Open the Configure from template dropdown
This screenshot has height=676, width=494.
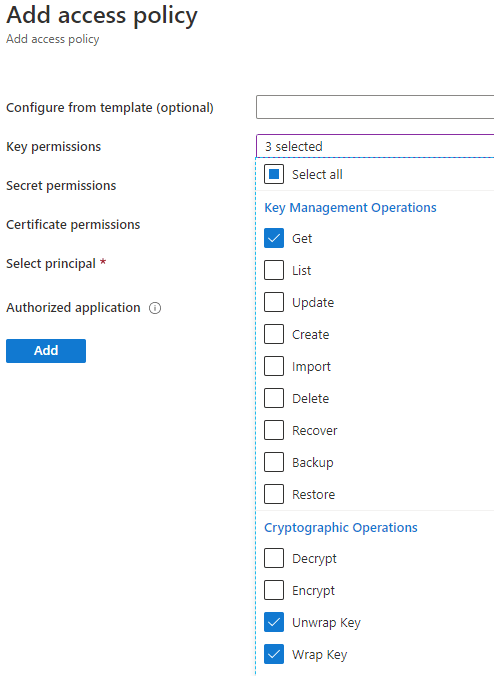375,107
